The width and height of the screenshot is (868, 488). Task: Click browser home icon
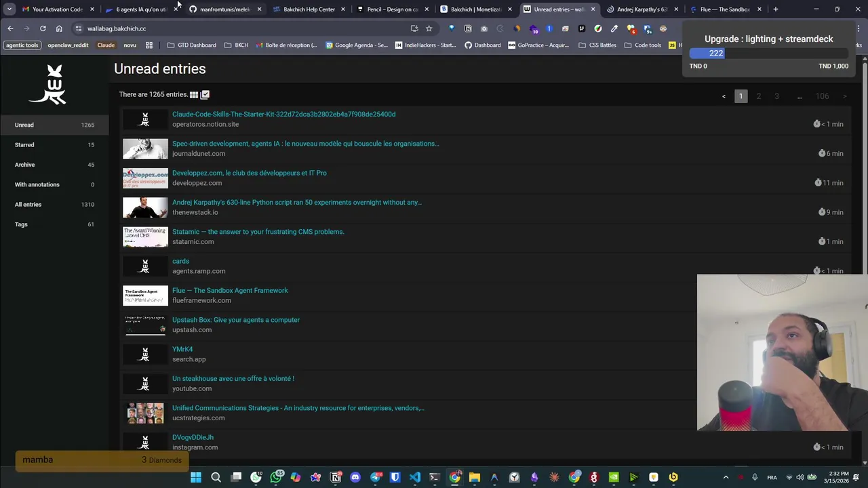click(x=59, y=28)
